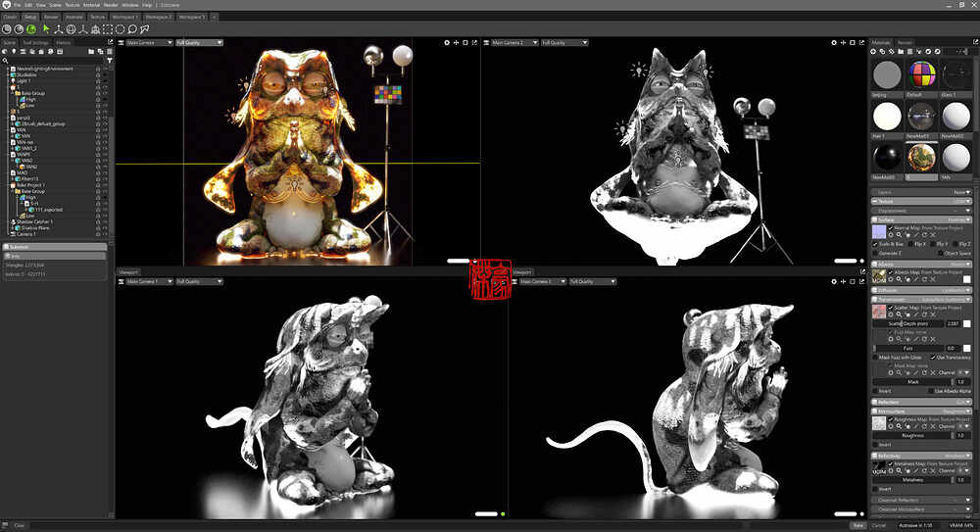Pop out the Materials panel
Viewport: 980px width, 532px height.
click(976, 42)
